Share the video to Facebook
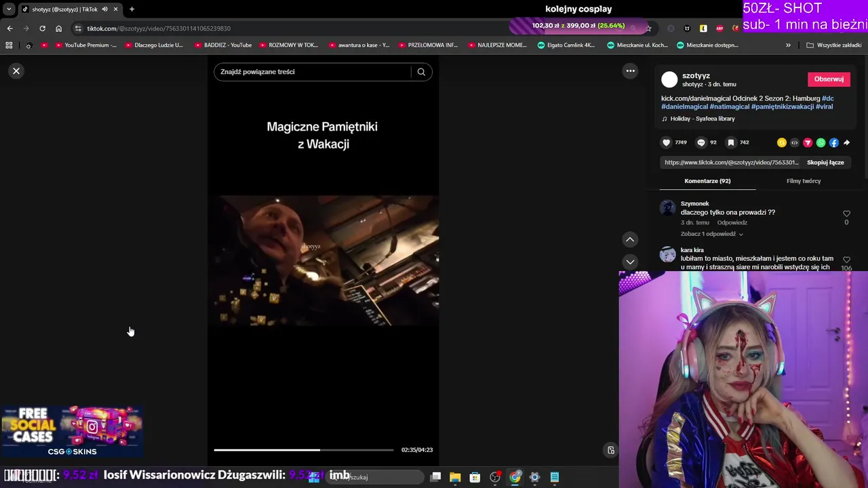This screenshot has width=868, height=488. pyautogui.click(x=833, y=142)
